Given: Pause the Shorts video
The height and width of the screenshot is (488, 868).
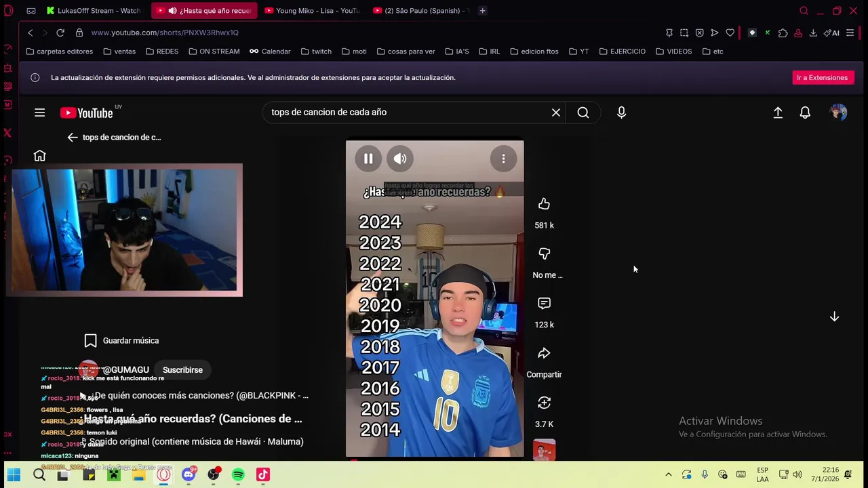Looking at the screenshot, I should click(368, 159).
